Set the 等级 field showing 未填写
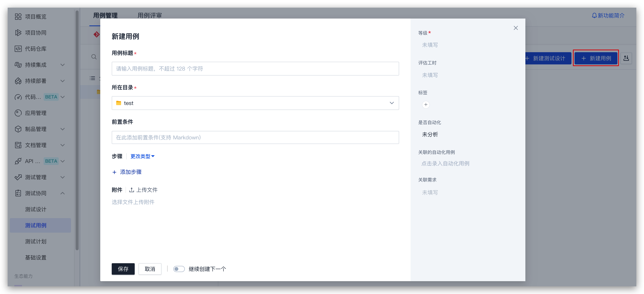Viewport: 644px width, 294px height. point(430,45)
